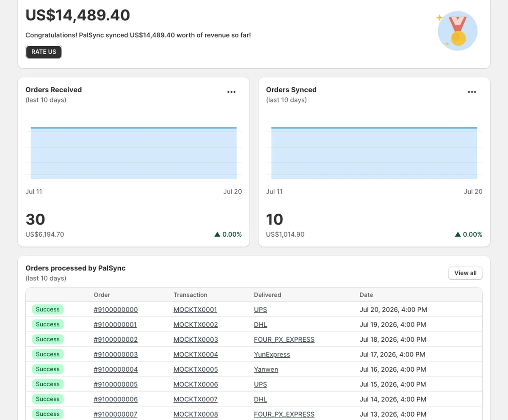Click the US$1,014.90 synced amount
The width and height of the screenshot is (508, 420).
[285, 234]
